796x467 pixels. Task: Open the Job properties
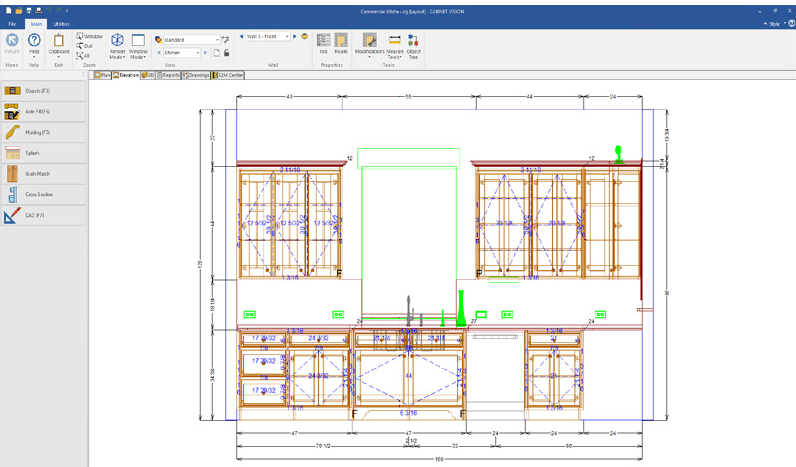324,43
